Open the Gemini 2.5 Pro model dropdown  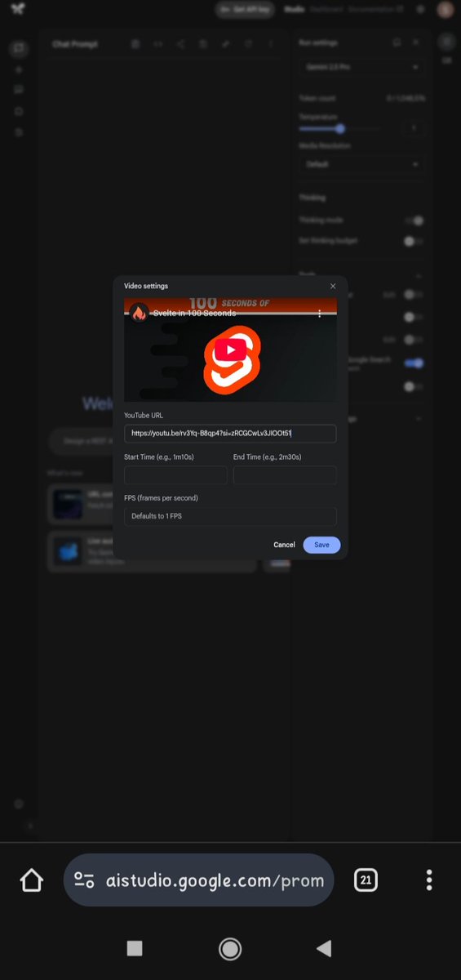click(361, 67)
